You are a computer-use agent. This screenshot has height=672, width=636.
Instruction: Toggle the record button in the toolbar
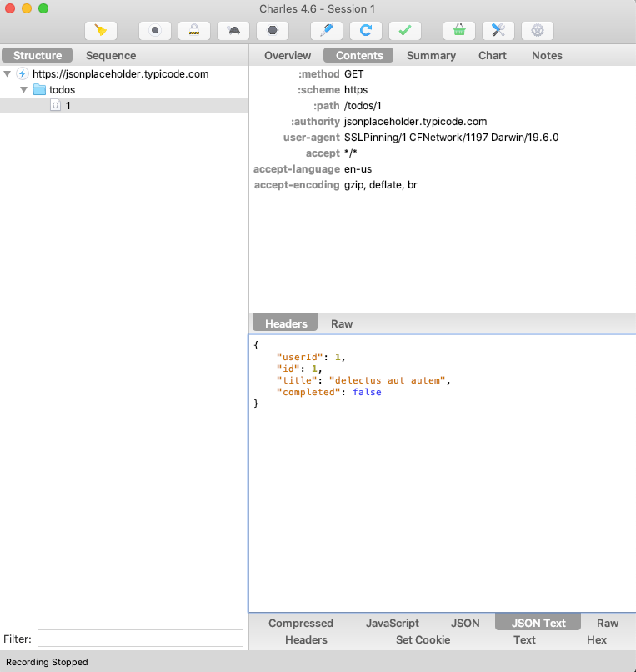154,31
